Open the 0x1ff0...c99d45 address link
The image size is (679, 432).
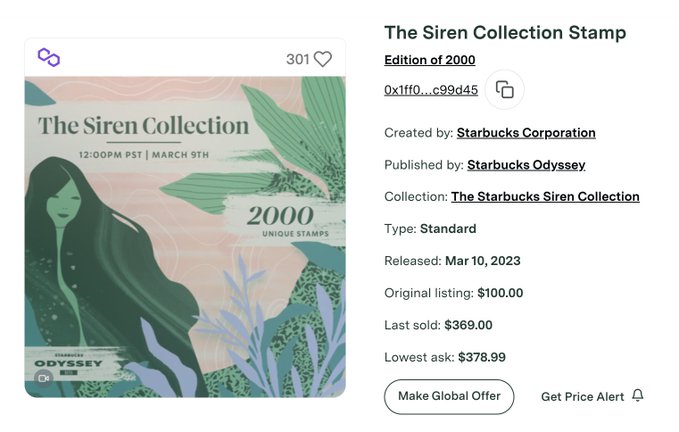[x=431, y=90]
